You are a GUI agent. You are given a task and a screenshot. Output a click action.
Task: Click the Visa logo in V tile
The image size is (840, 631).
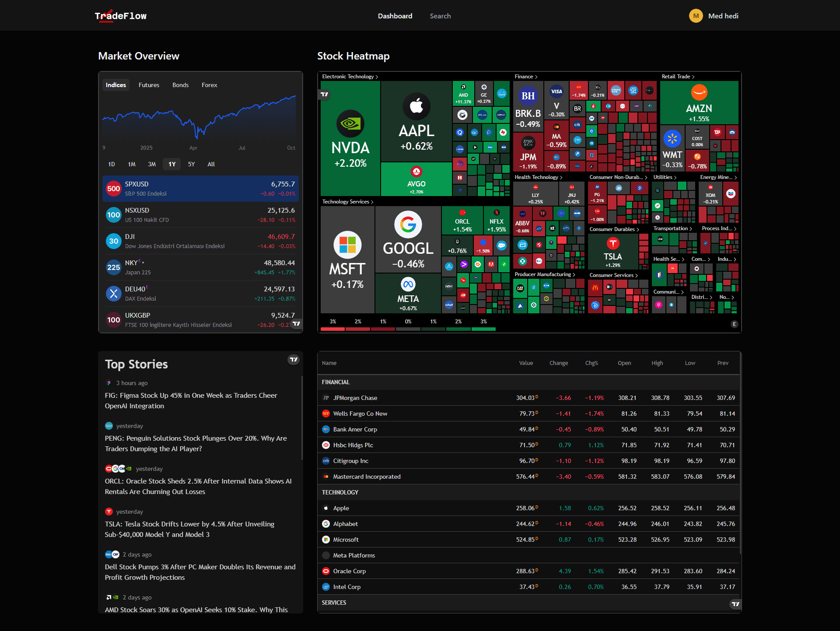pos(556,91)
